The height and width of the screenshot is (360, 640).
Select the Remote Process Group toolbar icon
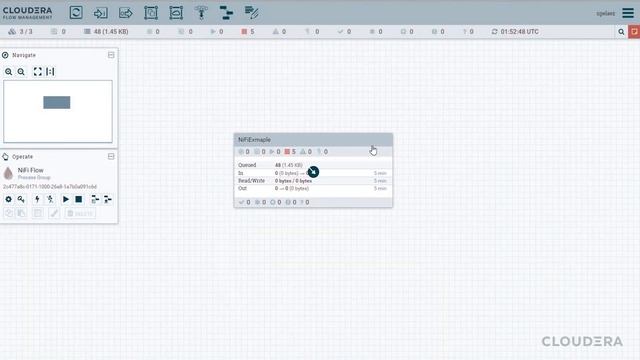(x=176, y=13)
